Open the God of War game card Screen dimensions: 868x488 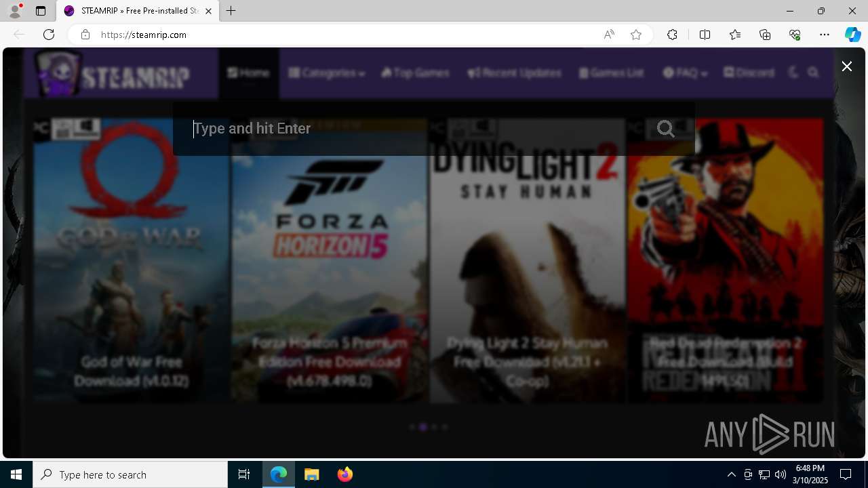pyautogui.click(x=132, y=260)
